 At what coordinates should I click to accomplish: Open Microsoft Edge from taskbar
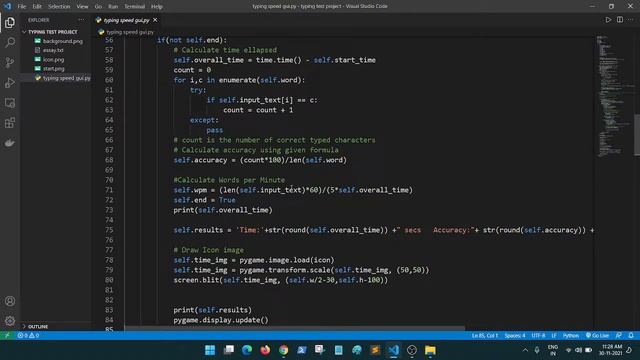(x=247, y=350)
